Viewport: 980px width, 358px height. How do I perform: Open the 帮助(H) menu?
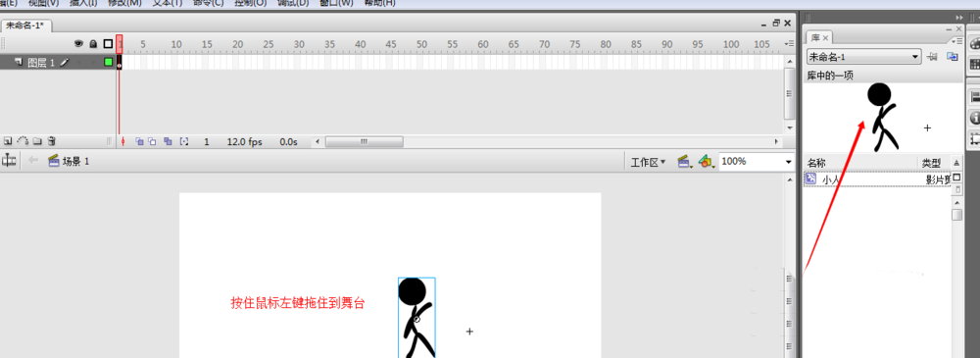379,3
